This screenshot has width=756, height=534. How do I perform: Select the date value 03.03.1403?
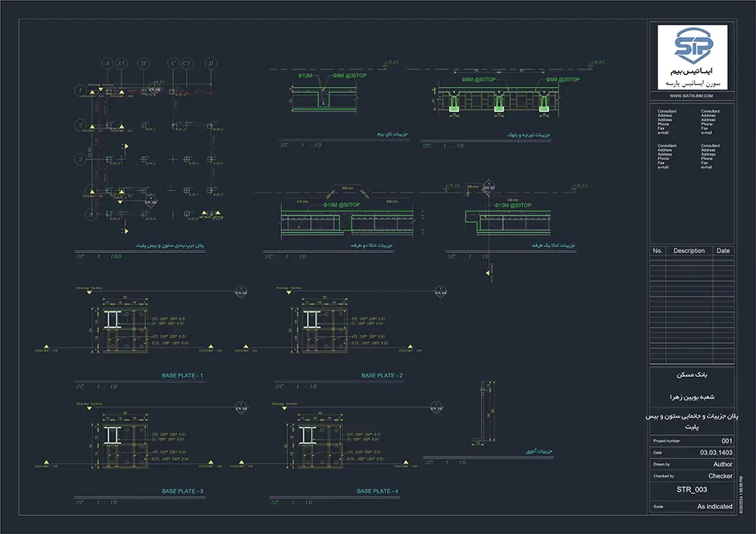(716, 452)
